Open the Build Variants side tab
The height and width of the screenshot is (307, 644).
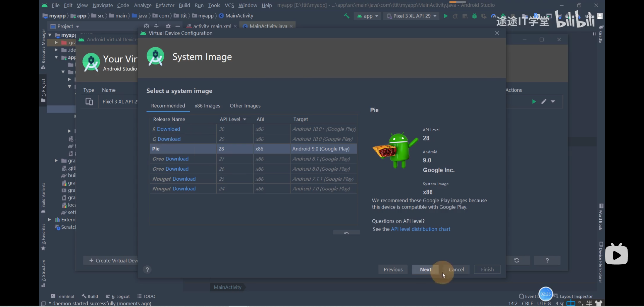[x=43, y=198]
